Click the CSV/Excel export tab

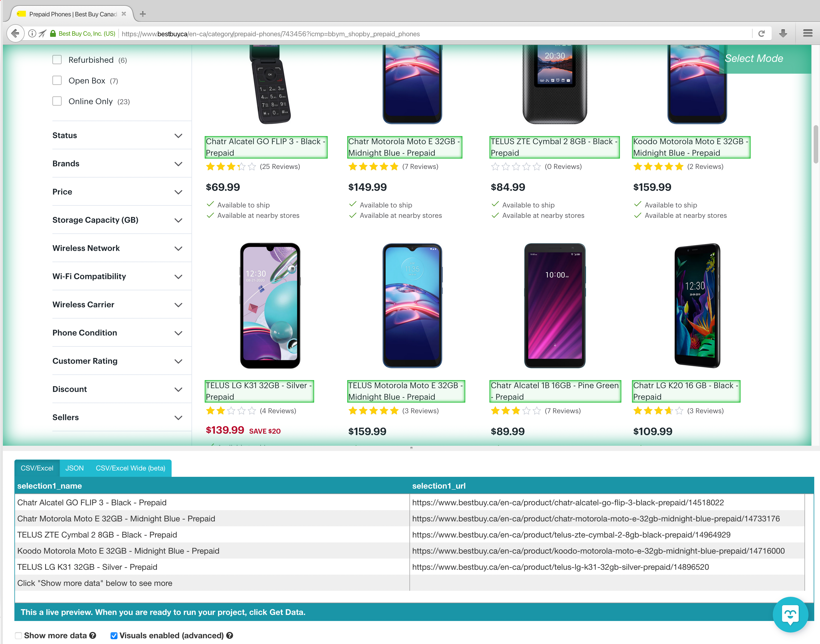tap(36, 468)
